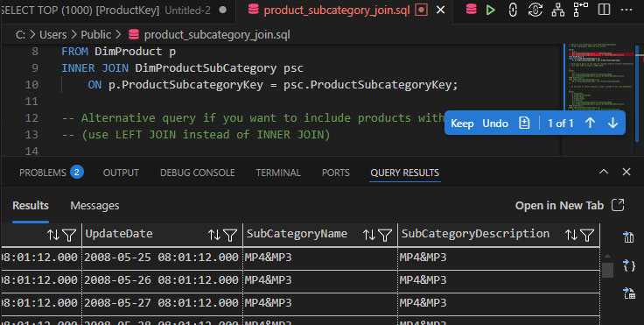Click the '1 of 1' change counter

[560, 123]
